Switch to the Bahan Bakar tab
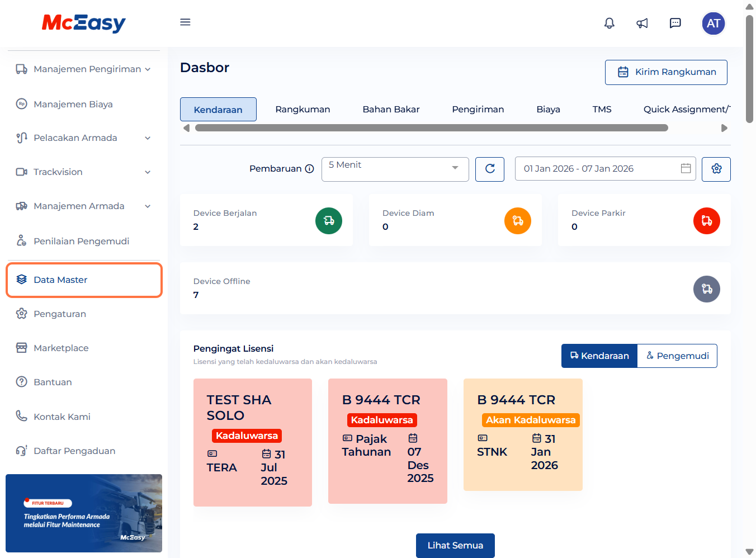 [x=391, y=110]
